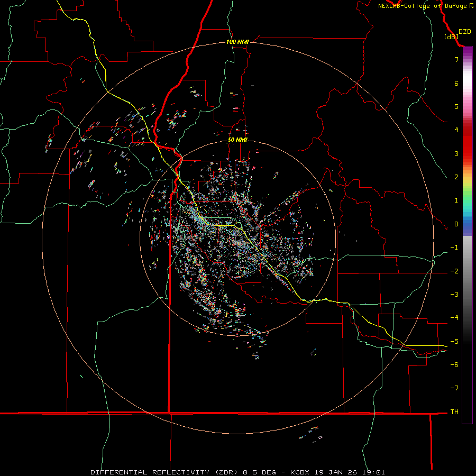Click the -7 dB value on the color scale
The width and height of the screenshot is (476, 476).
[x=454, y=388]
